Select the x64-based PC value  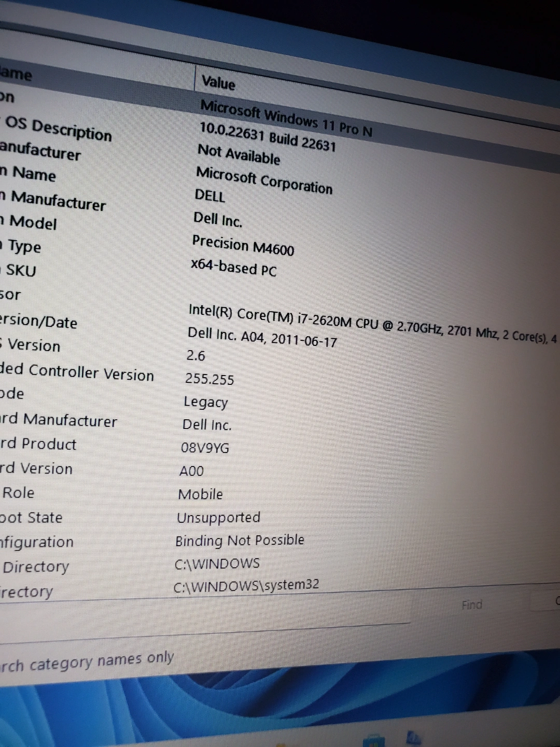pyautogui.click(x=233, y=267)
